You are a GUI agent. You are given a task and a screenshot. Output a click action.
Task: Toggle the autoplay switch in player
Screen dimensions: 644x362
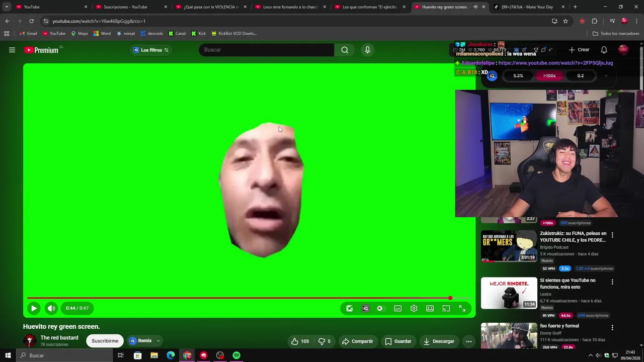pyautogui.click(x=380, y=308)
